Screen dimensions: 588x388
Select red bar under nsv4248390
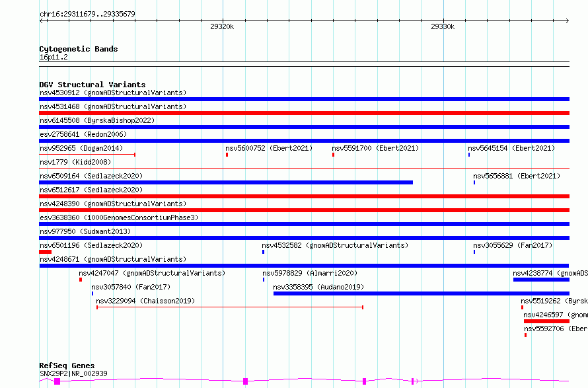(x=304, y=210)
